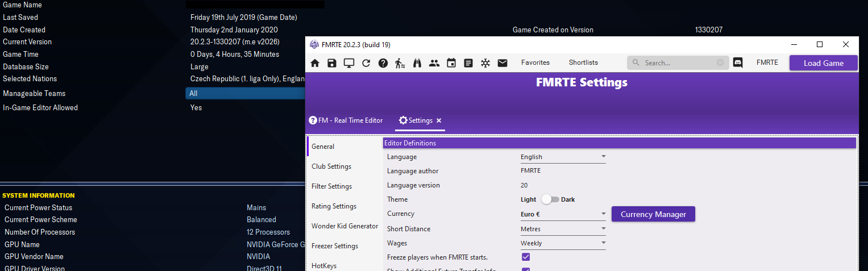Expand the Short Distance Metres dropdown
This screenshot has height=271, width=868.
[x=563, y=229]
